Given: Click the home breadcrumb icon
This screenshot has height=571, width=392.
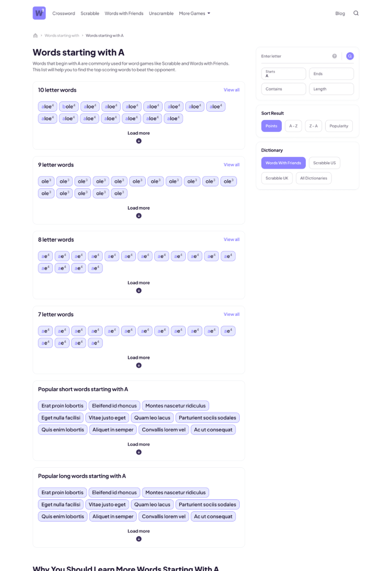Looking at the screenshot, I should [x=35, y=36].
